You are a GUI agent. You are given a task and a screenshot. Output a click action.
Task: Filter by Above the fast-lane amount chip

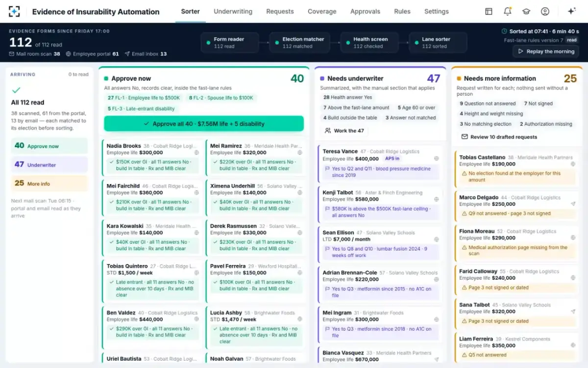tap(356, 107)
